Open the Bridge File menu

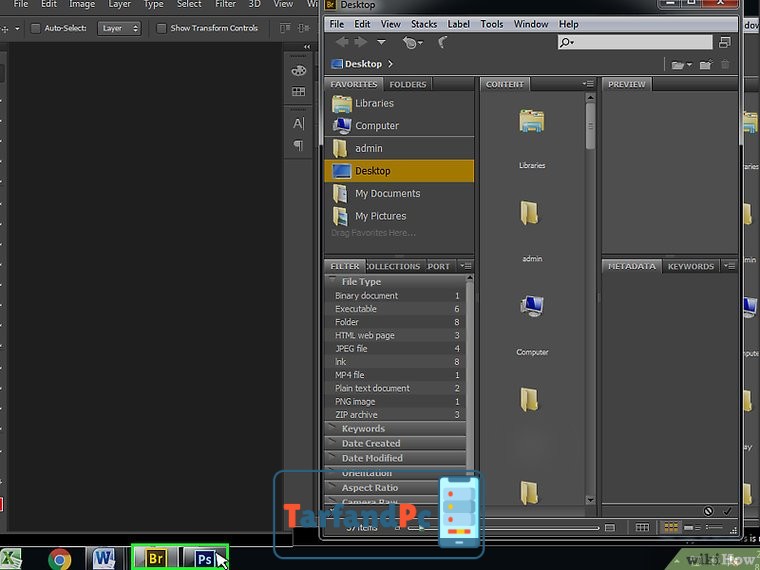click(336, 24)
